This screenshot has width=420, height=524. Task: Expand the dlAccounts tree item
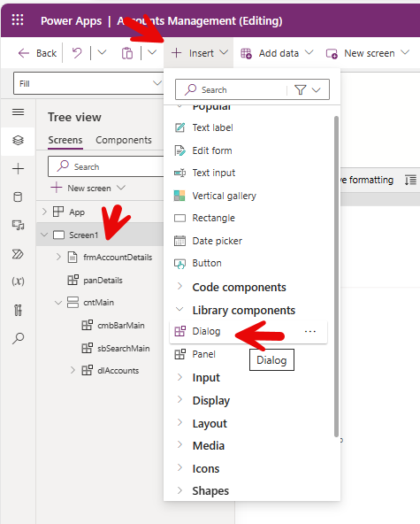coord(73,370)
